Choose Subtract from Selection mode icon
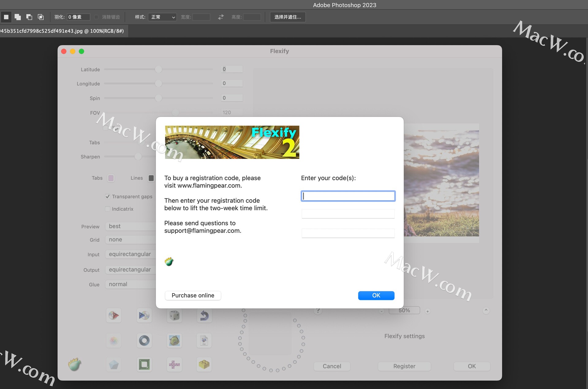This screenshot has width=588, height=389. pyautogui.click(x=29, y=17)
